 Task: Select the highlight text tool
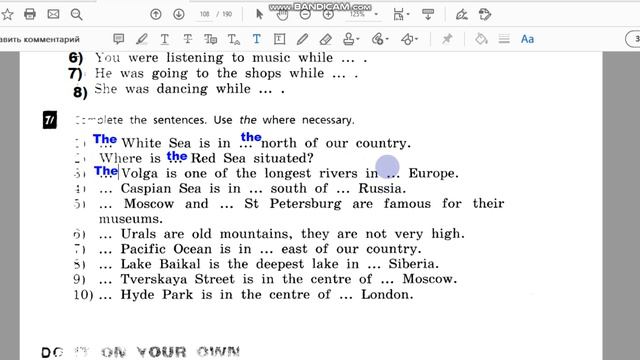141,39
